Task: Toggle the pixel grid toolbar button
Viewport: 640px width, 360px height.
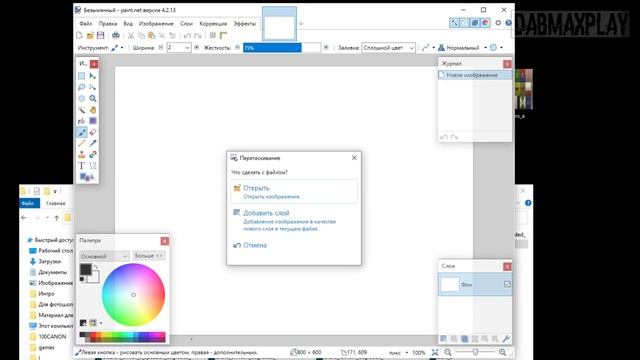Action: 213,36
